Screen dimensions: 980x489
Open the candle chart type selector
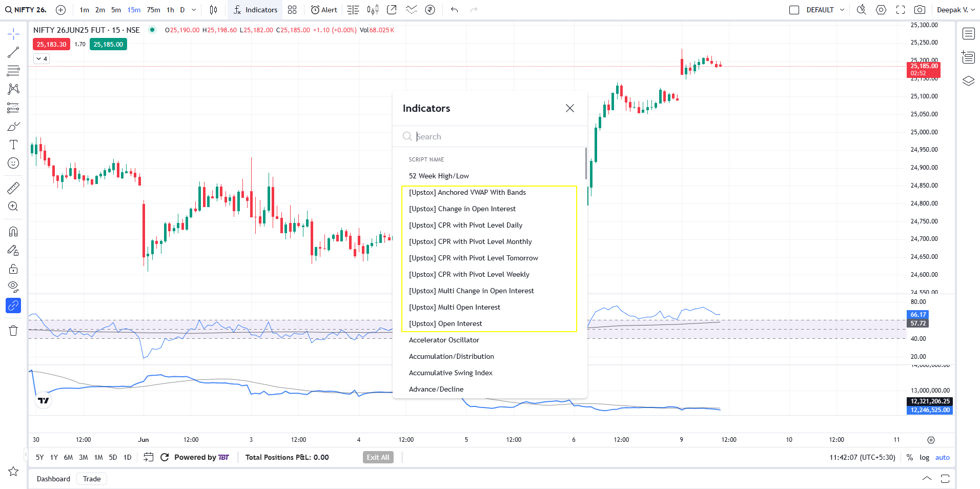pyautogui.click(x=214, y=10)
